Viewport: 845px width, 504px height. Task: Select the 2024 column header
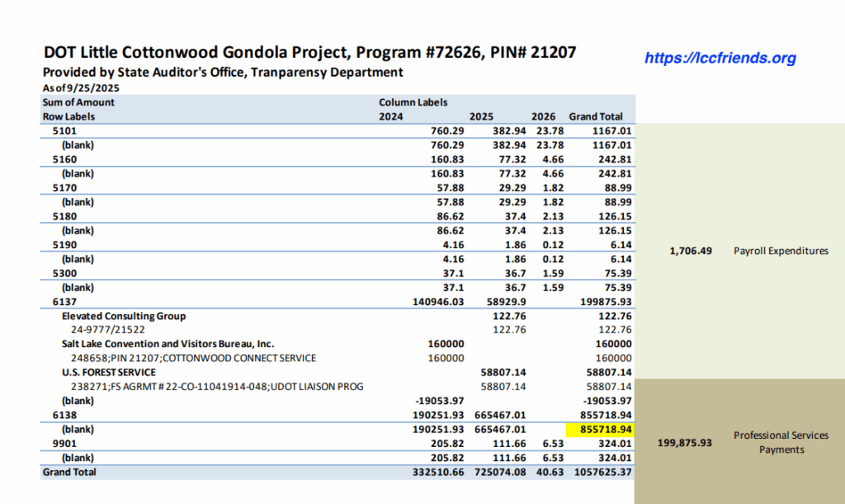[390, 117]
